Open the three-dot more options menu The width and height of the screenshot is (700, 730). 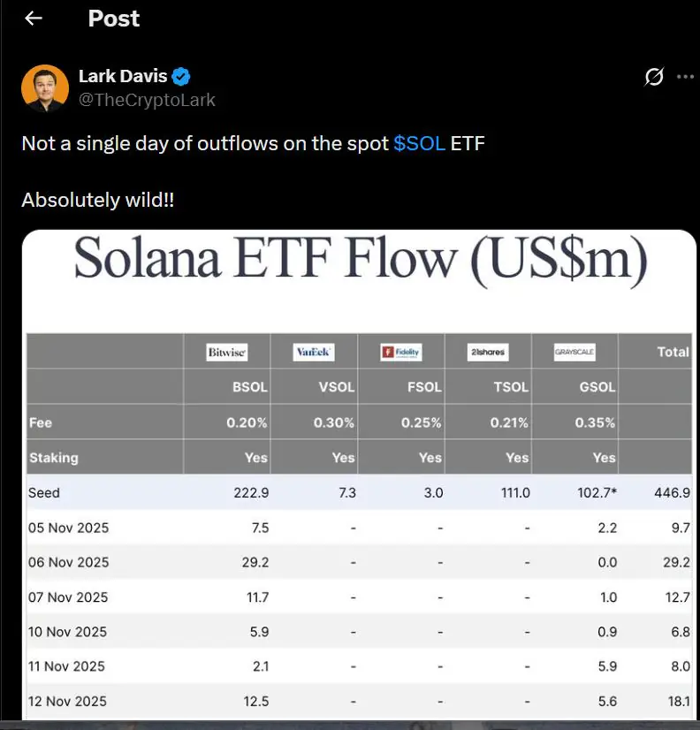685,77
